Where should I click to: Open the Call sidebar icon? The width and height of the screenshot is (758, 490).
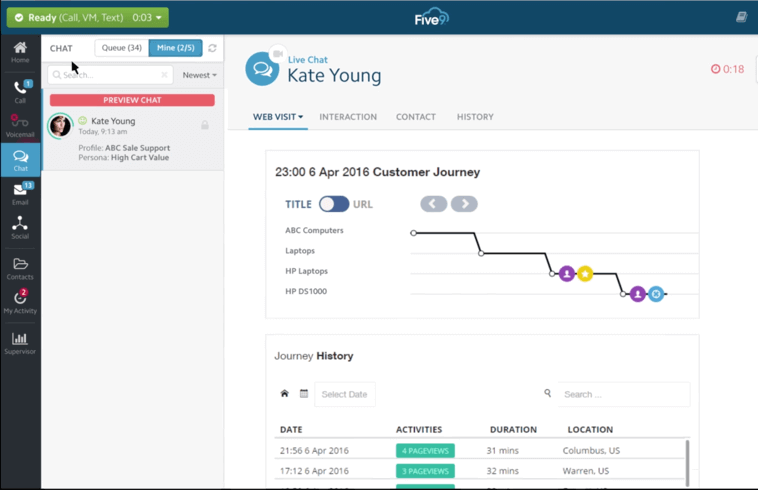[x=20, y=92]
